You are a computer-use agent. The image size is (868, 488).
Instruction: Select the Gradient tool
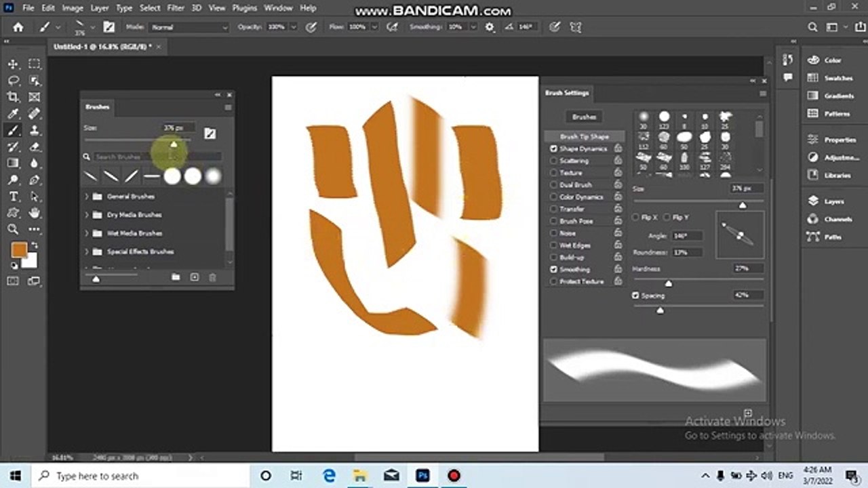click(x=13, y=163)
